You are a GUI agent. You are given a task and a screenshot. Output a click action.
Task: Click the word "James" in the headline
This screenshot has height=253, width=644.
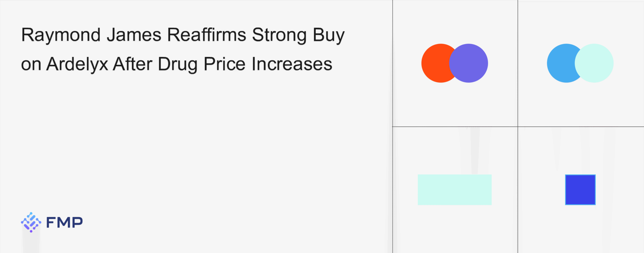[134, 35]
